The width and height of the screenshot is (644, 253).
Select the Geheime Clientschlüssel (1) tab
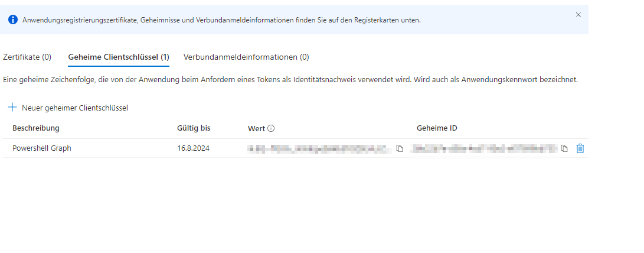point(119,57)
